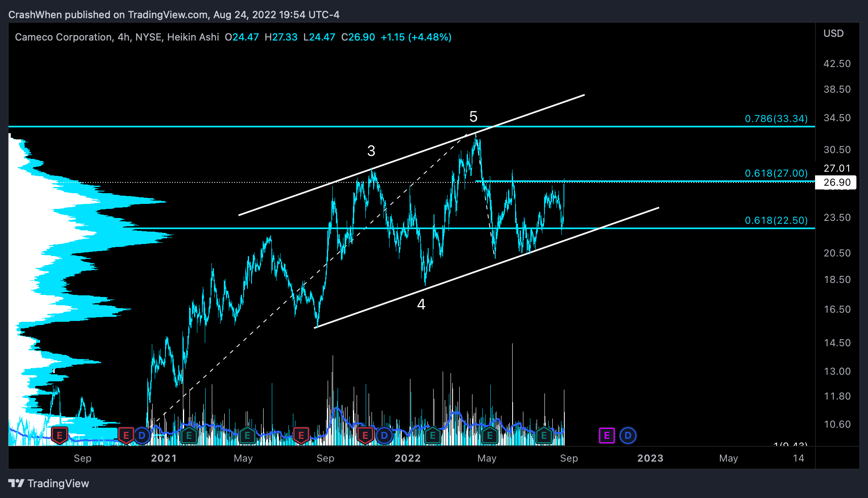868x498 pixels.
Task: Click the close value C26.90
Action: tap(358, 37)
